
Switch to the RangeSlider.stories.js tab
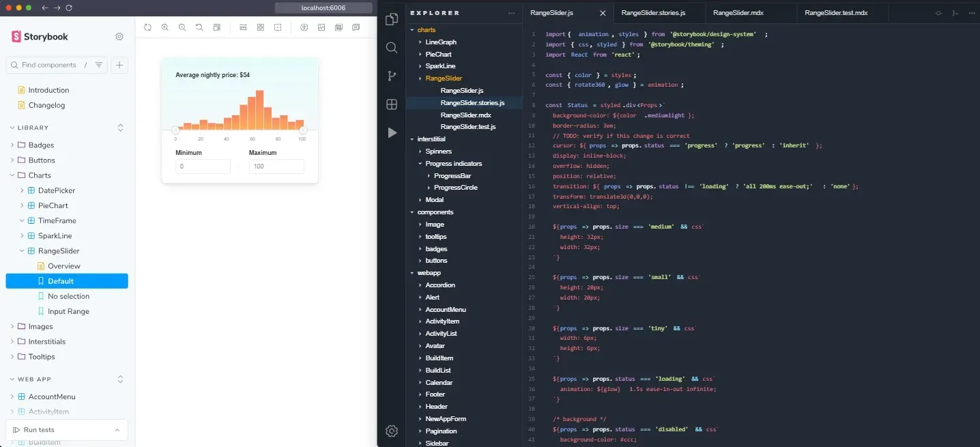coord(653,13)
